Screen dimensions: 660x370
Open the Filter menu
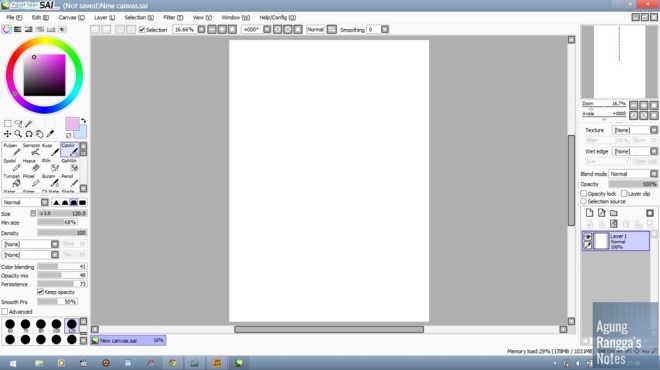coord(173,18)
